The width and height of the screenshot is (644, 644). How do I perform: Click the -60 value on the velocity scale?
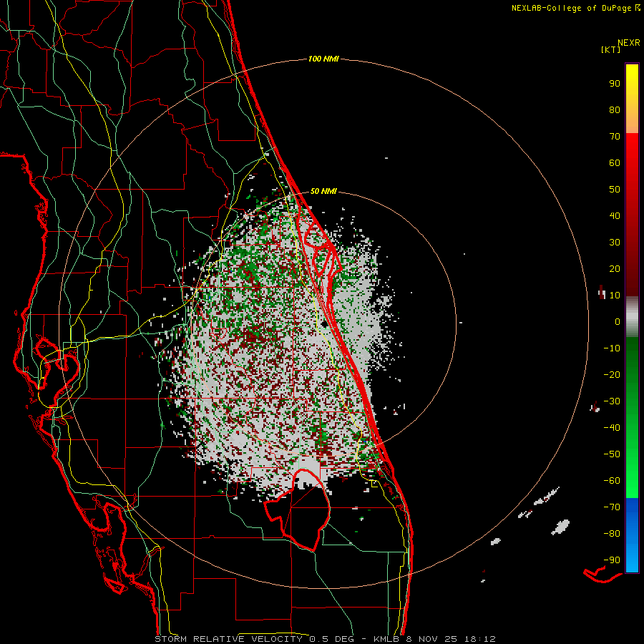click(612, 481)
